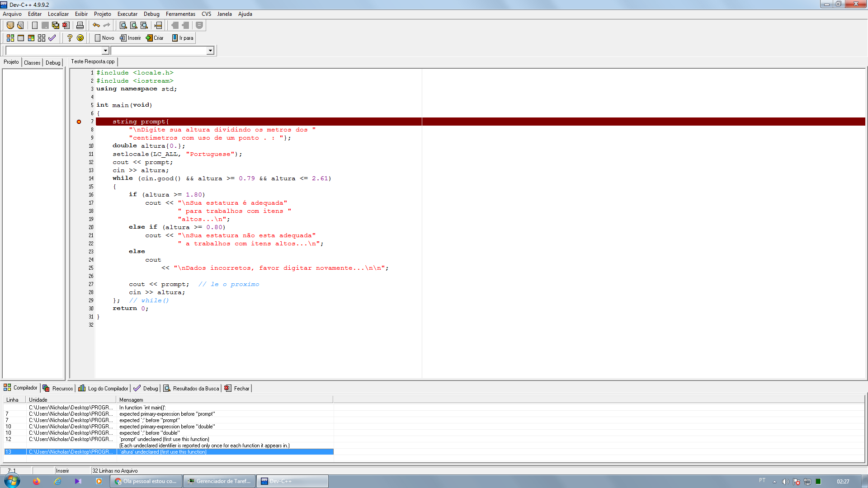This screenshot has width=868, height=488.
Task: Switch to the Debug side tab
Action: tap(53, 63)
